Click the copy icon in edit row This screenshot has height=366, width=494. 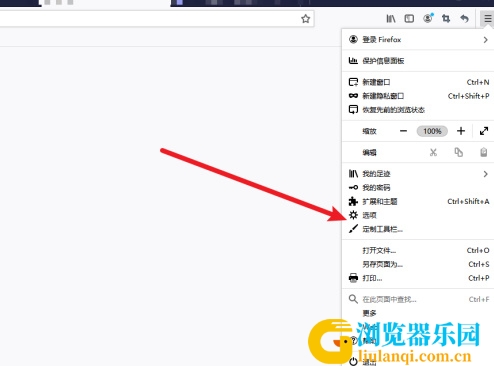click(459, 152)
